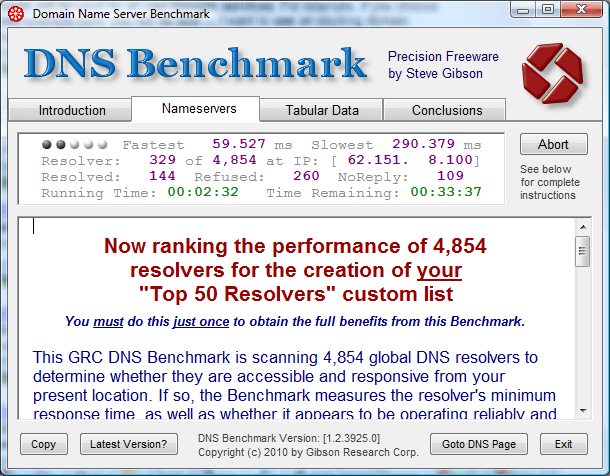Click the underlined 'must' text
Image resolution: width=610 pixels, height=476 pixels.
pyautogui.click(x=108, y=322)
